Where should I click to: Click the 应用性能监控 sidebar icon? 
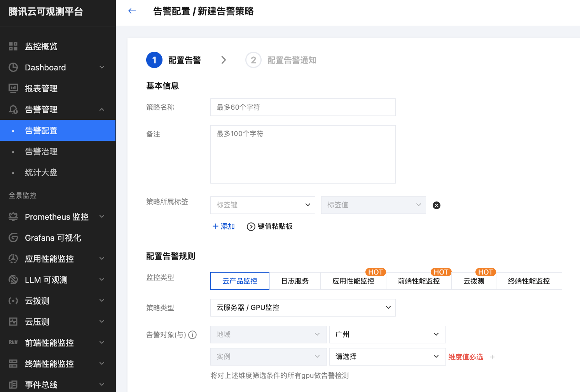click(x=13, y=259)
